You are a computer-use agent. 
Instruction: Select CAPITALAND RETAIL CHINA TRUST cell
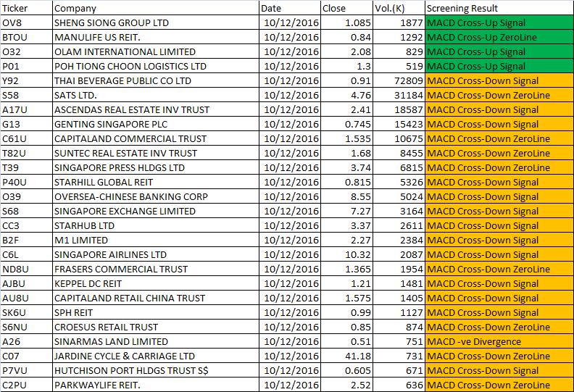point(156,298)
